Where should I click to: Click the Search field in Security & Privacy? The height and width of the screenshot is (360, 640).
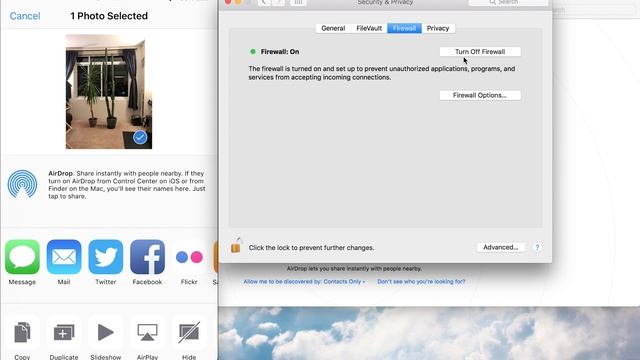(x=509, y=2)
